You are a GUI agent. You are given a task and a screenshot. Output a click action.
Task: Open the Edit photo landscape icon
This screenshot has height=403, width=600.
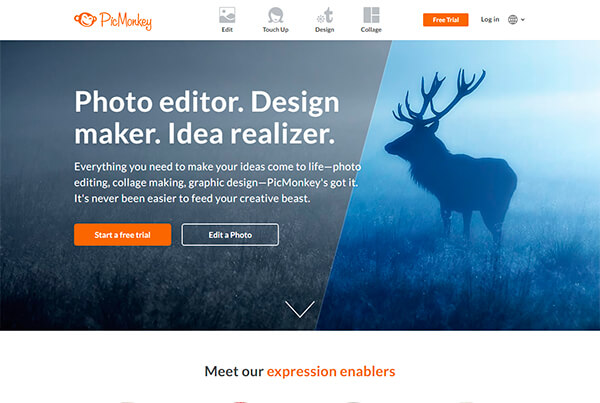click(x=227, y=15)
